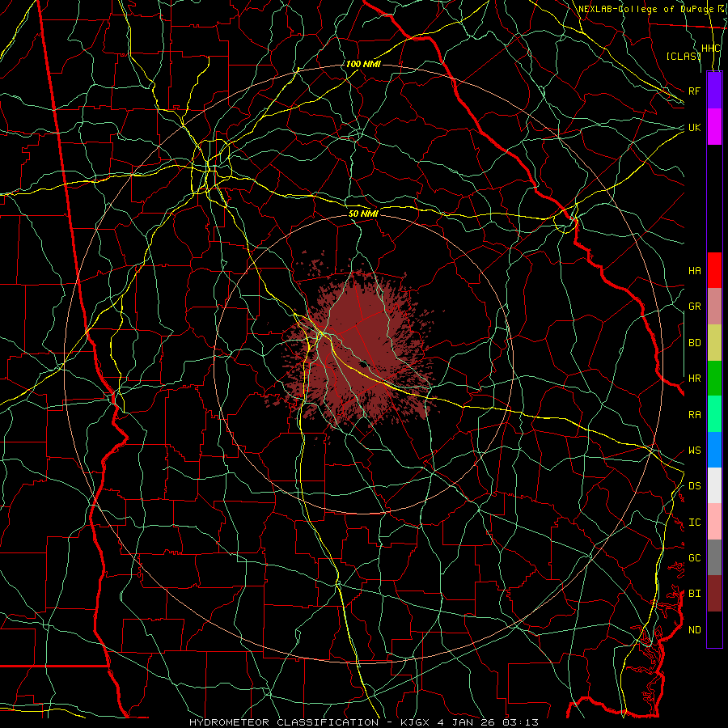This screenshot has height=728, width=728.
Task: Click the UK legend label
Action: 694,127
